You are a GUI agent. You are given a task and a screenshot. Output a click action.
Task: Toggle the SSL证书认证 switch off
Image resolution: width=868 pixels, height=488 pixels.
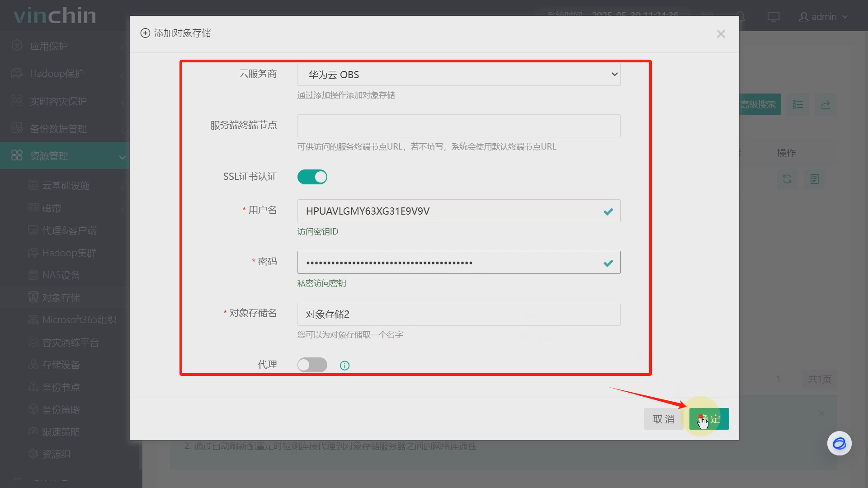click(x=312, y=177)
